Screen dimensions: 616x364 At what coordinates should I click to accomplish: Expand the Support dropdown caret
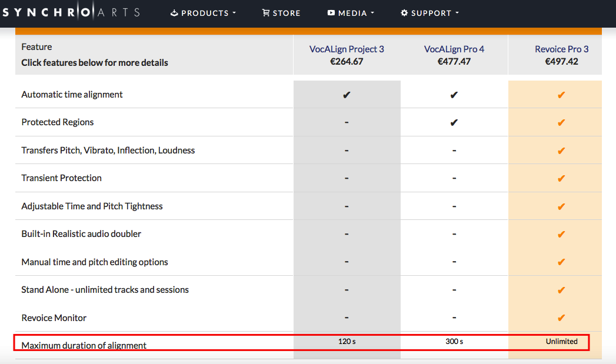coord(457,13)
